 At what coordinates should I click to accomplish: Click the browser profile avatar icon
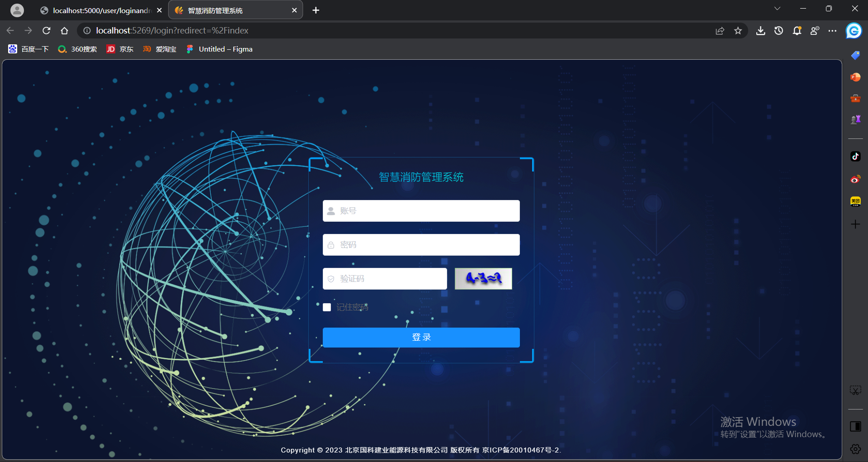[17, 10]
